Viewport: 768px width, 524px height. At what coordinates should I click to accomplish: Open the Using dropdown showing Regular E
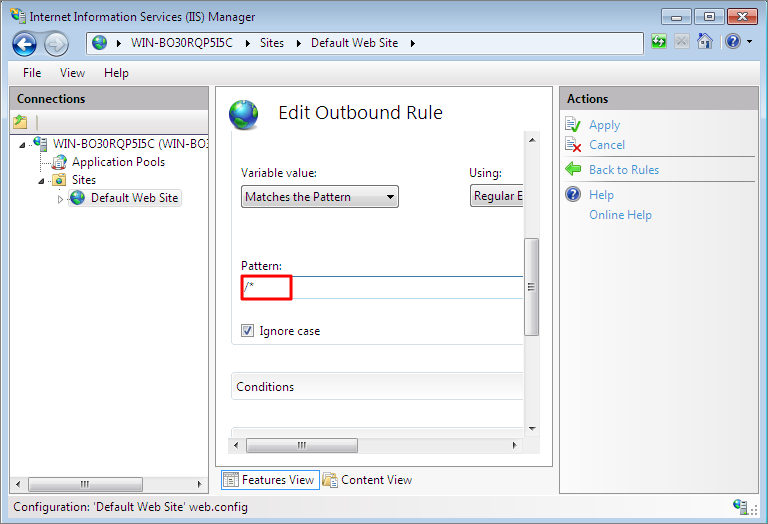[497, 196]
